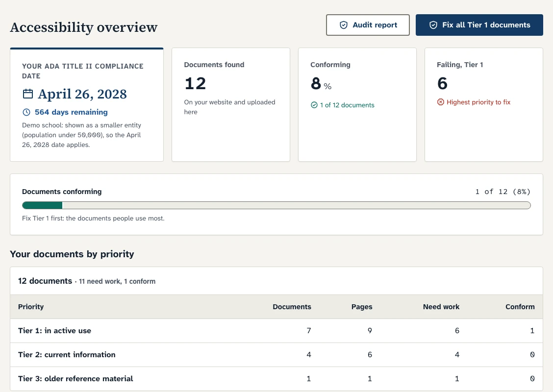Click Tier 2 Pages value 6
Image resolution: width=553 pixels, height=392 pixels.
click(370, 355)
